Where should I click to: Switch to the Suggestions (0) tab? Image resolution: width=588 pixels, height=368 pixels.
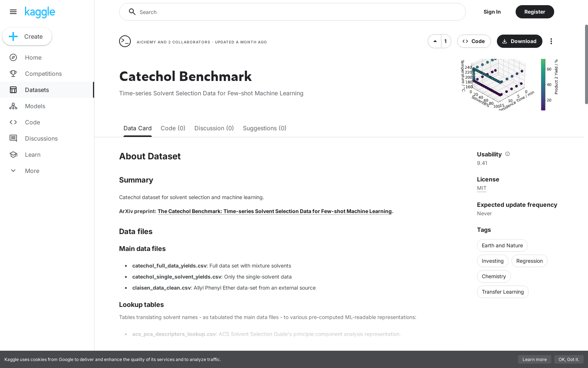click(x=265, y=128)
